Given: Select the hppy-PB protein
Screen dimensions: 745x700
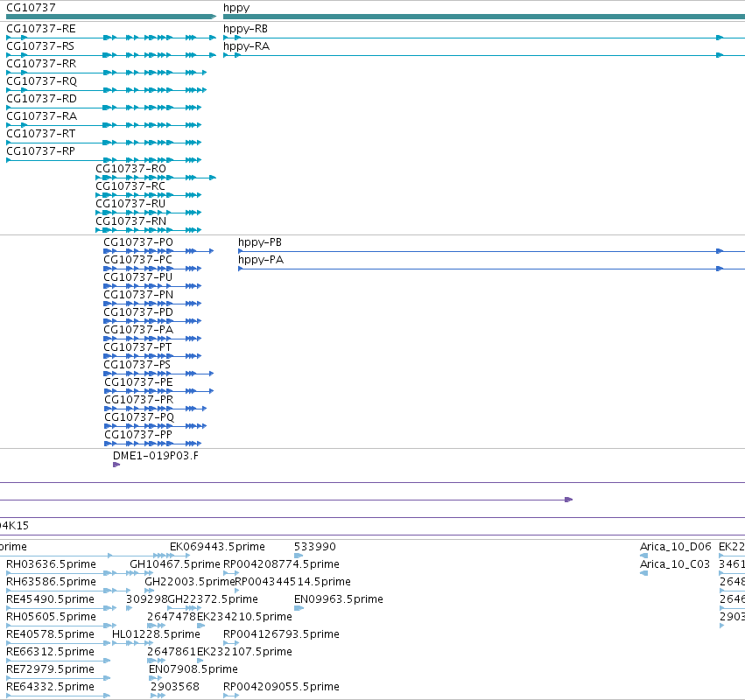Looking at the screenshot, I should (260, 242).
